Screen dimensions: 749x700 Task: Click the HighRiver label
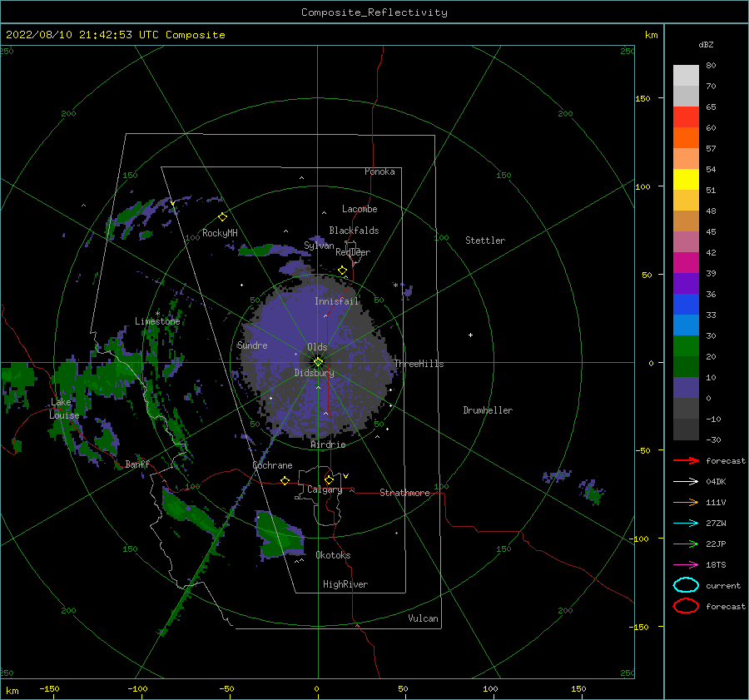tap(345, 584)
